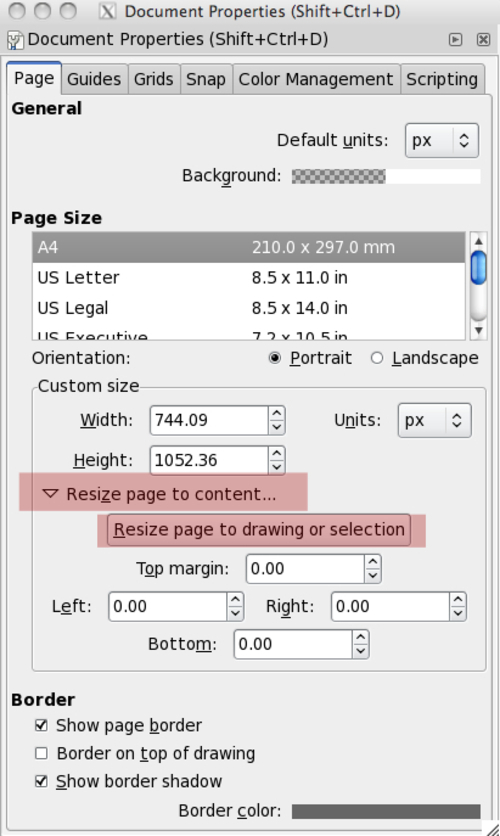Viewport: 500px width, 836px height.
Task: Select the US Executive page size
Action: point(249,333)
